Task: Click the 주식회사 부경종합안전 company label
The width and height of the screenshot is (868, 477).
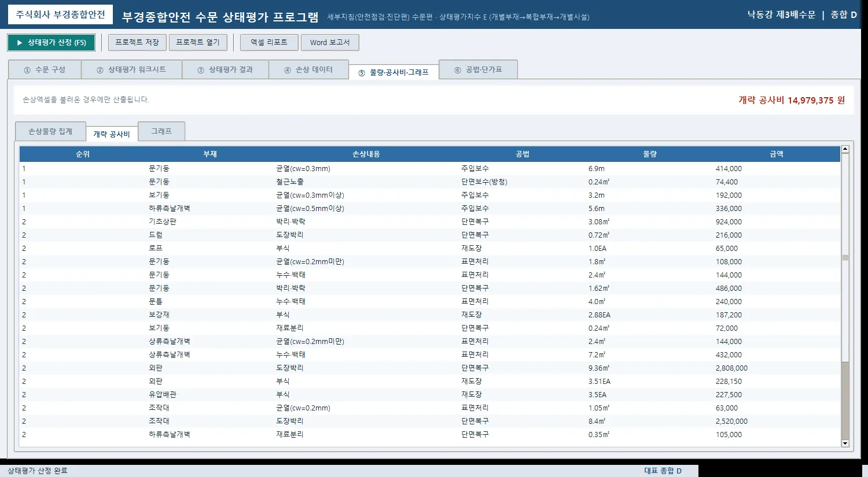Action: pos(60,14)
